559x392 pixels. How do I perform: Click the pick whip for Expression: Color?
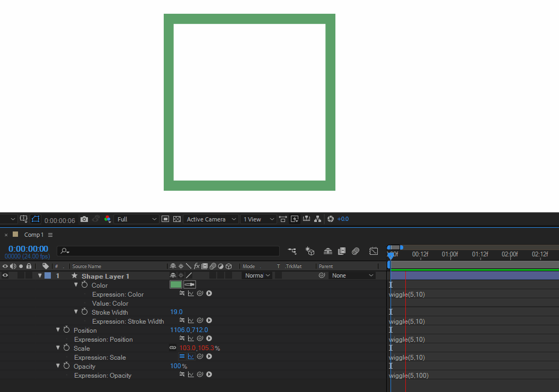pyautogui.click(x=200, y=293)
